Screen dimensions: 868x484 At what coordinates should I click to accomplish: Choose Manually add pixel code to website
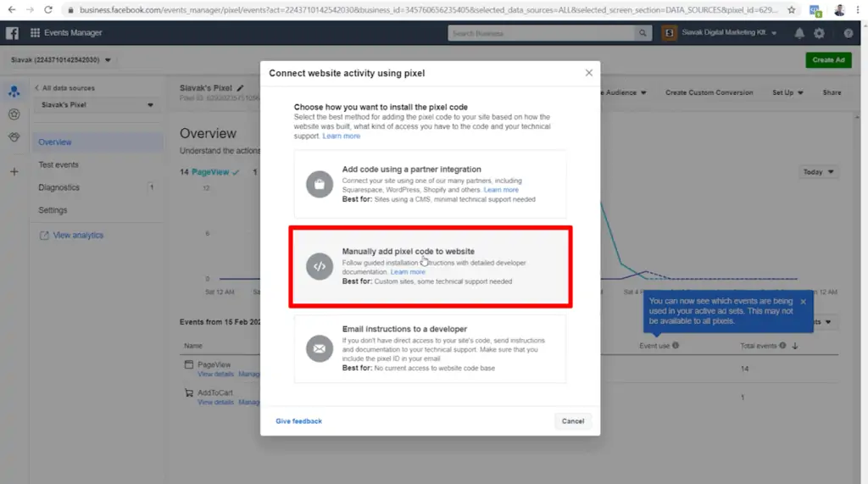tap(430, 266)
